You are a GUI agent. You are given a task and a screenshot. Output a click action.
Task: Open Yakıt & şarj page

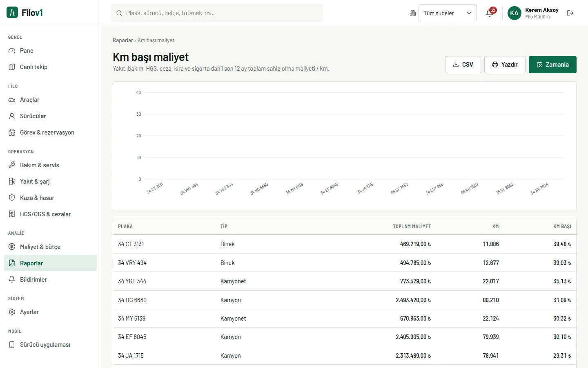50,182
